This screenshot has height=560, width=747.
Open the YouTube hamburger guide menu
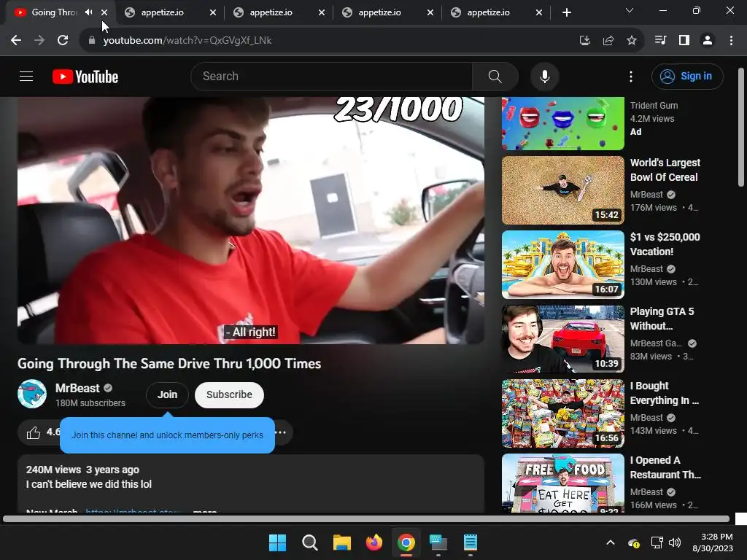point(26,76)
